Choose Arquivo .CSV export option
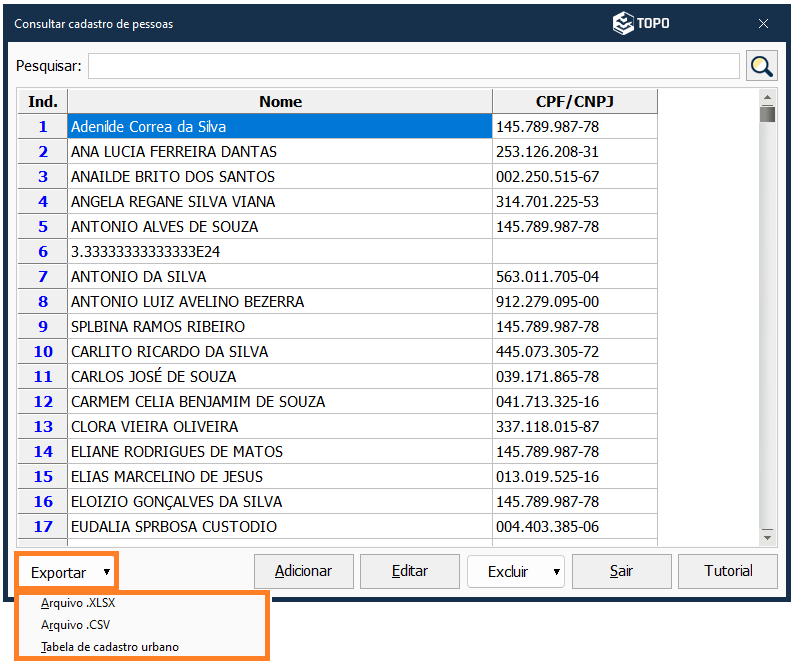Viewport: 795px width, 664px height. tap(75, 625)
